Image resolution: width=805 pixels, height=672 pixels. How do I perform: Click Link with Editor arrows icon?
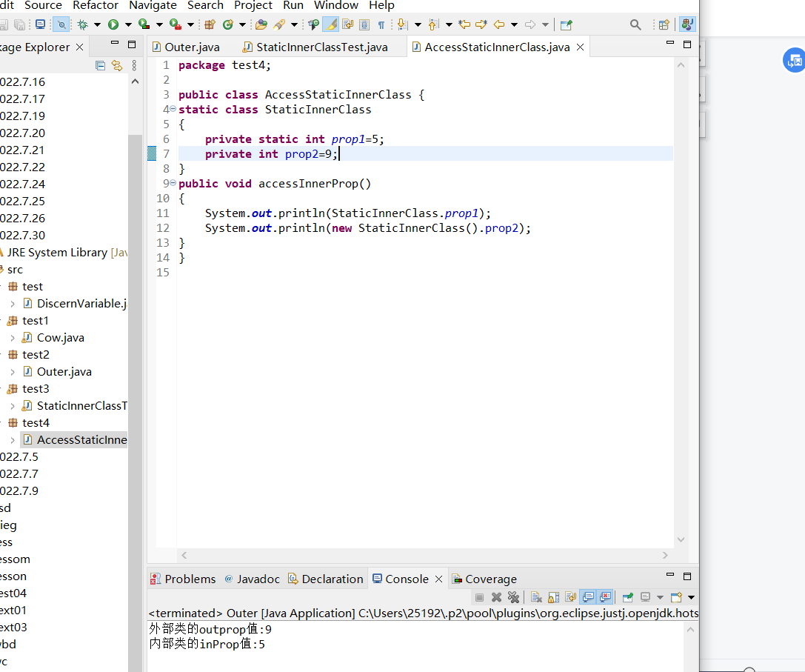pyautogui.click(x=116, y=65)
